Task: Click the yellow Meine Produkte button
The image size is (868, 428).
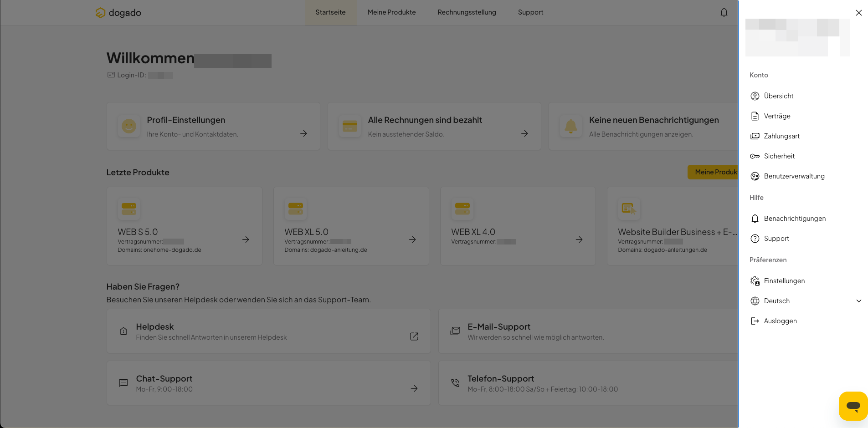Action: [x=713, y=172]
